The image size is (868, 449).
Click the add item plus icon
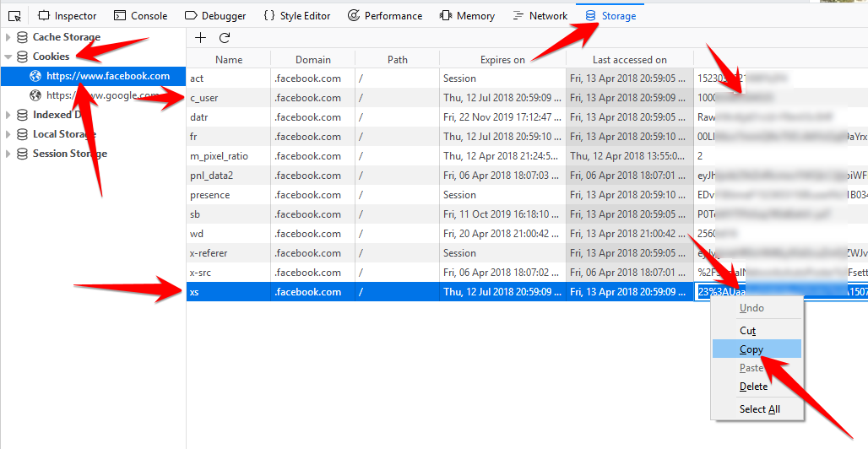pyautogui.click(x=200, y=38)
